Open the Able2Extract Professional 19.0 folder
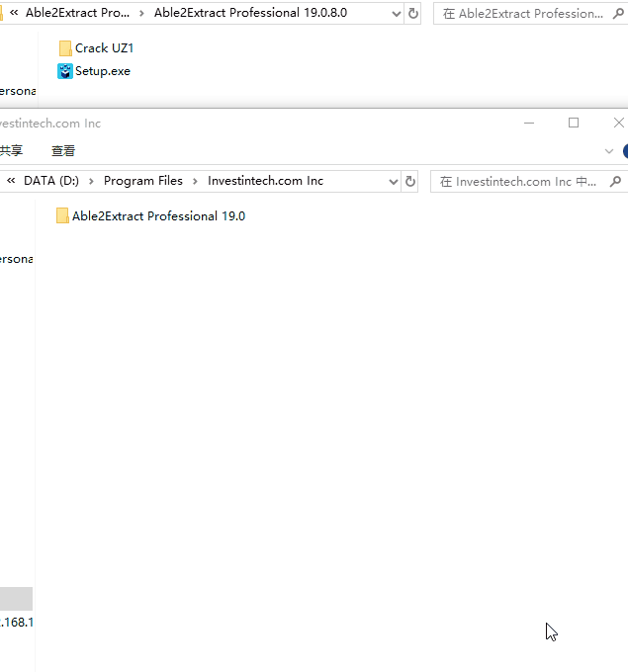The image size is (628, 672). coord(157,216)
